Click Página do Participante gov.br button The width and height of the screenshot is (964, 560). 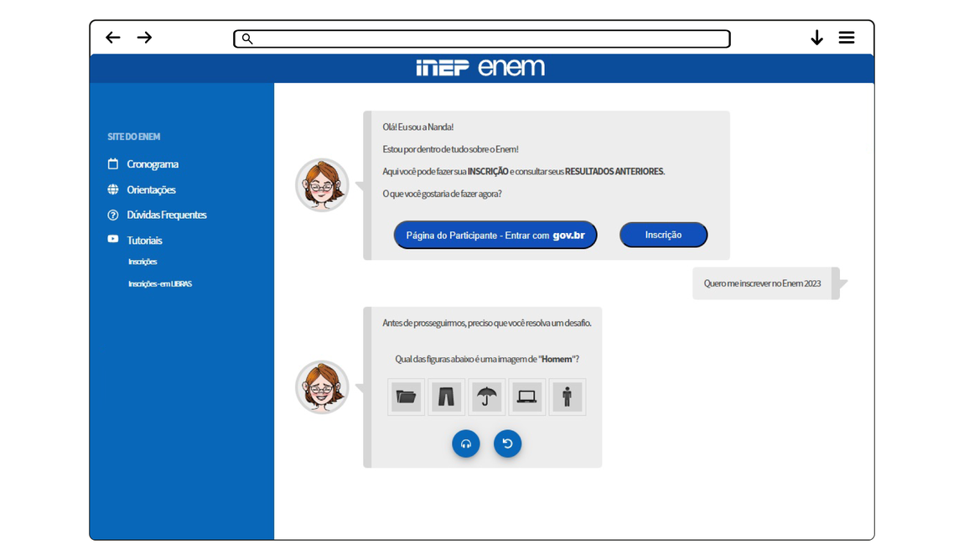(495, 236)
